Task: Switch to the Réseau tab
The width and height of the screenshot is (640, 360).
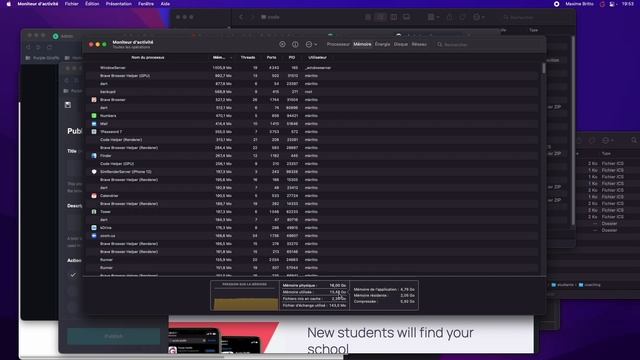Action: click(419, 44)
